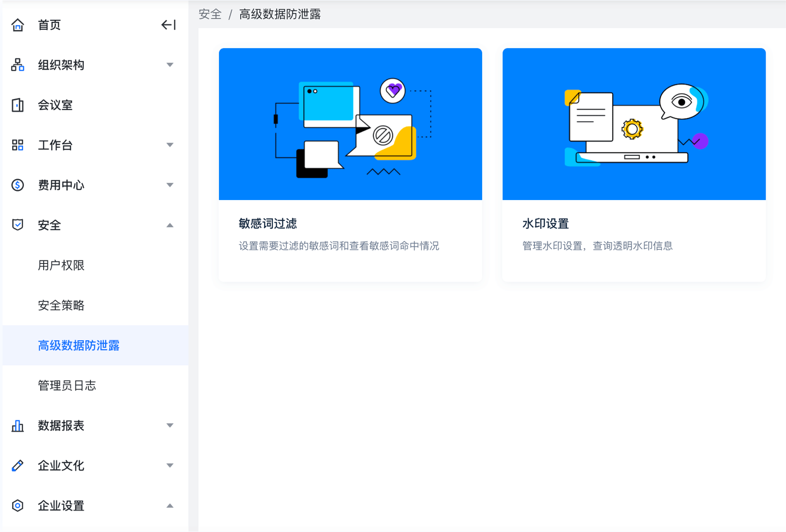Open 管理员日志 in the sidebar
Screen dimensions: 786x532
click(x=67, y=386)
